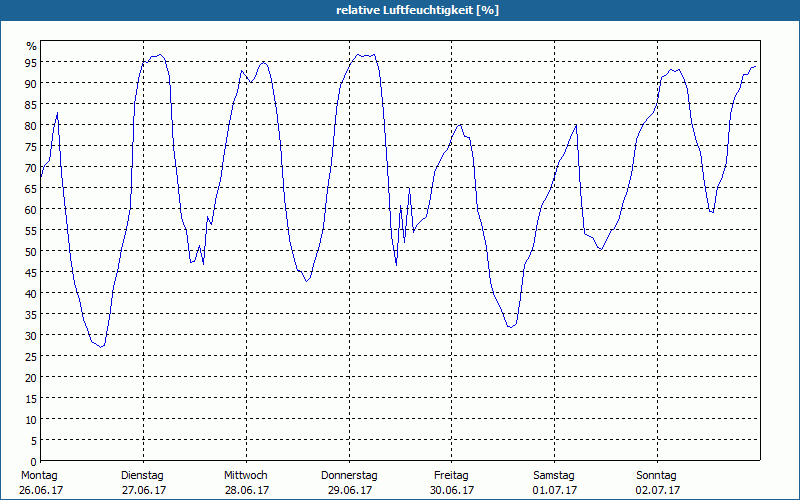Click the 'Montag' day label
Viewport: 800px width, 500px height.
coord(39,476)
